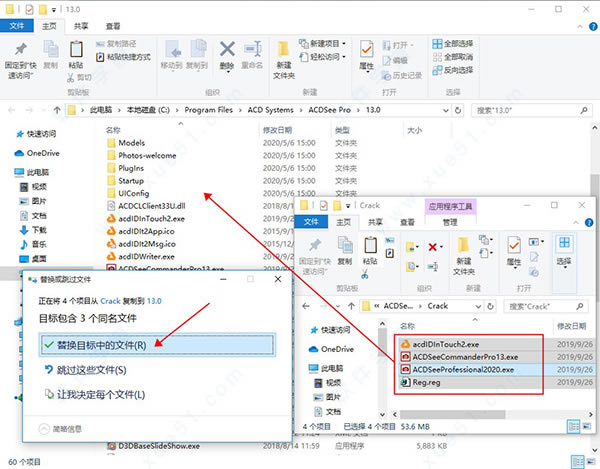Open address bar history dropdown in 13.0 window
The height and width of the screenshot is (469, 600).
[x=446, y=110]
